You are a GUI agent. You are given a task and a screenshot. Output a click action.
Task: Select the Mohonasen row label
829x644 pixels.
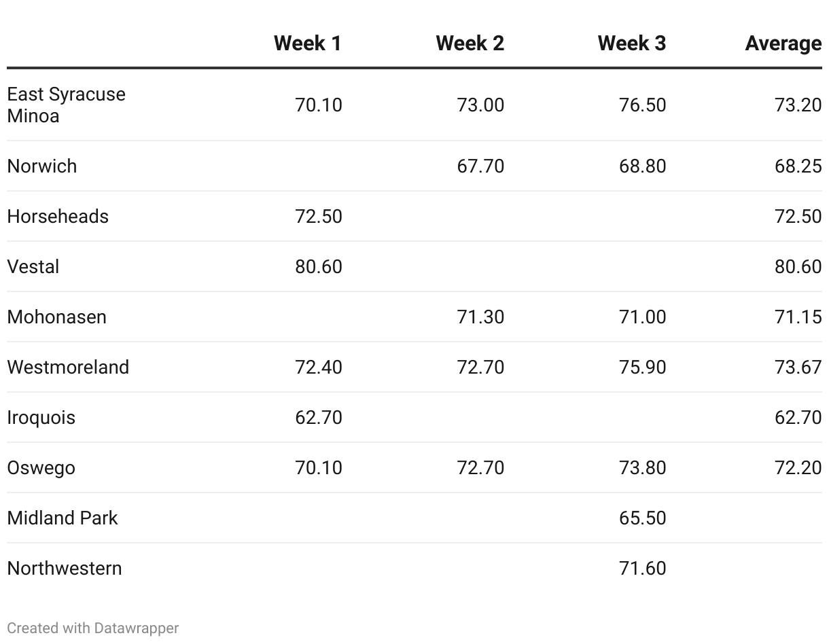pyautogui.click(x=57, y=317)
